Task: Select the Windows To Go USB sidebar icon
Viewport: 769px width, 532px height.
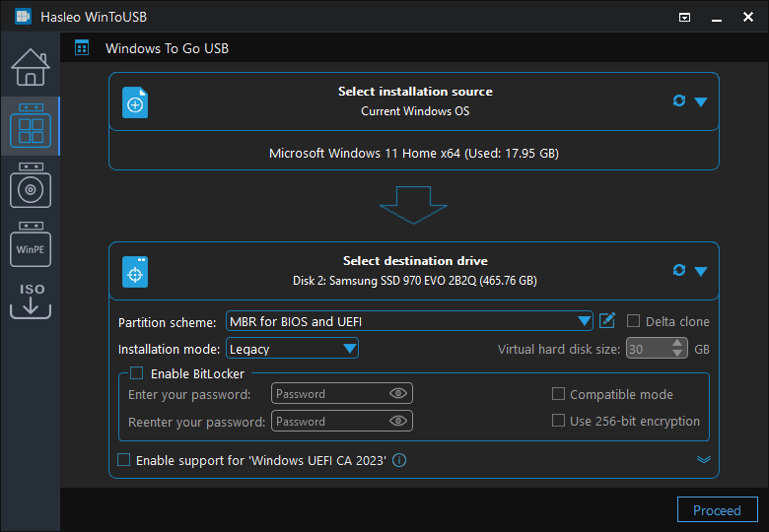Action: coord(31,125)
